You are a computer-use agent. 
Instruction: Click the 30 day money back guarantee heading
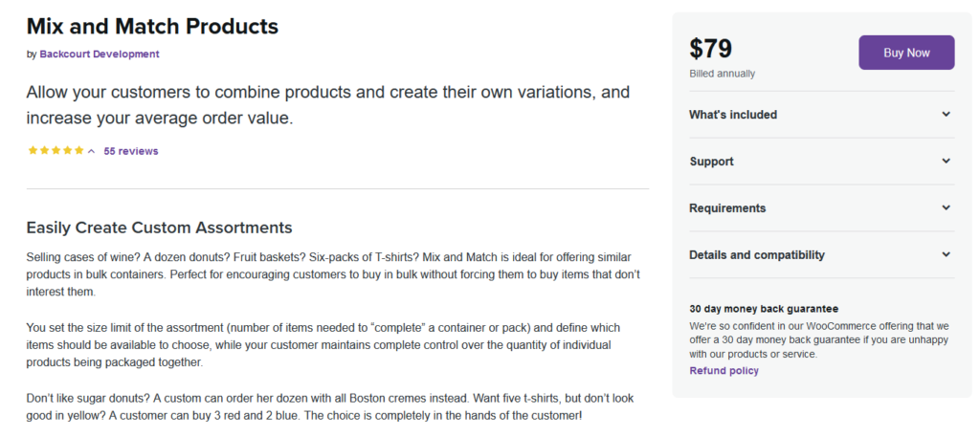[764, 309]
